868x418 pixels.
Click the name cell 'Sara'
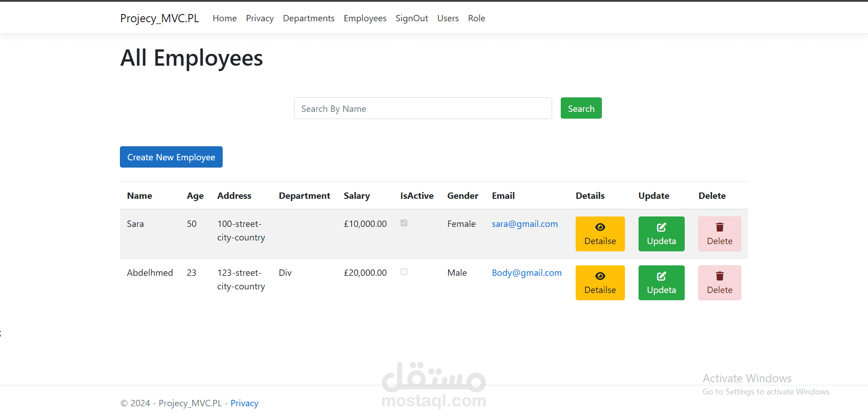(135, 224)
